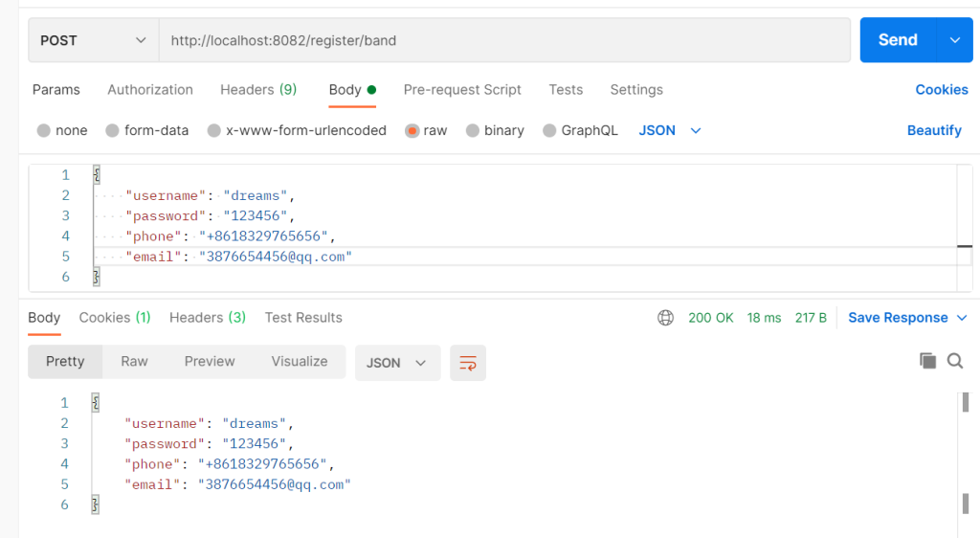This screenshot has width=980, height=538.
Task: Open the POST method dropdown
Action: click(x=93, y=40)
